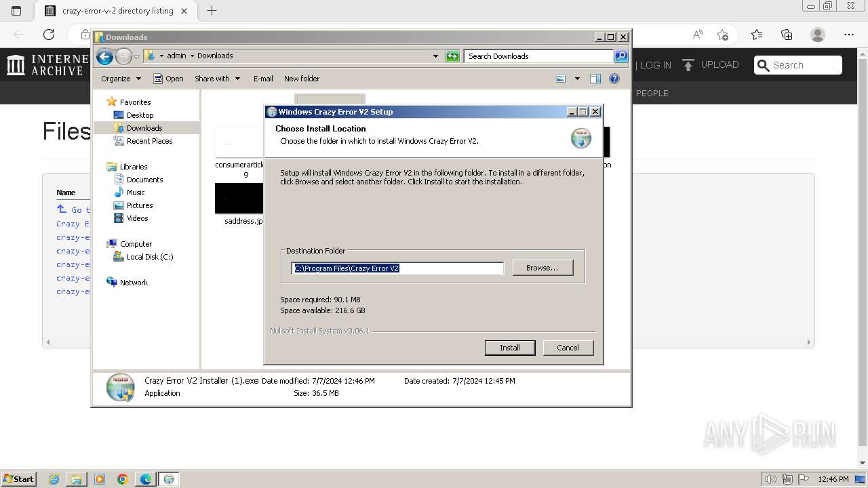Image resolution: width=868 pixels, height=488 pixels.
Task: Switch to Microsoft Edge on taskbar
Action: [x=146, y=479]
